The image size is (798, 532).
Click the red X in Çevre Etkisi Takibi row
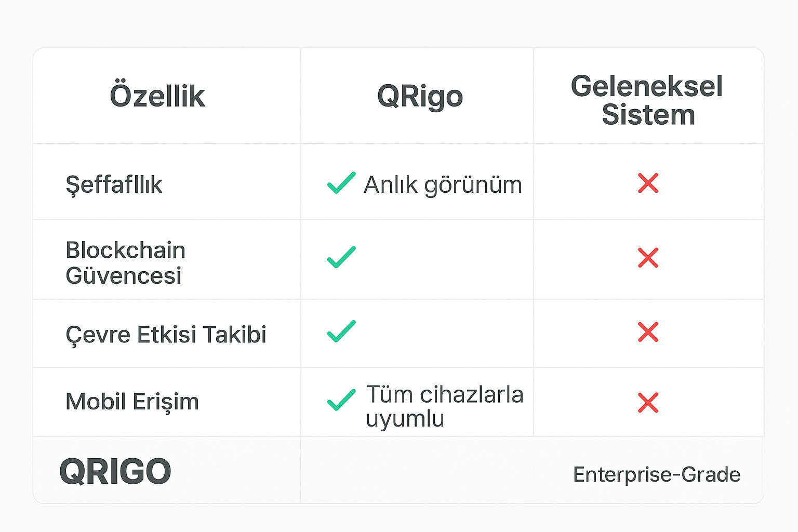(x=648, y=332)
